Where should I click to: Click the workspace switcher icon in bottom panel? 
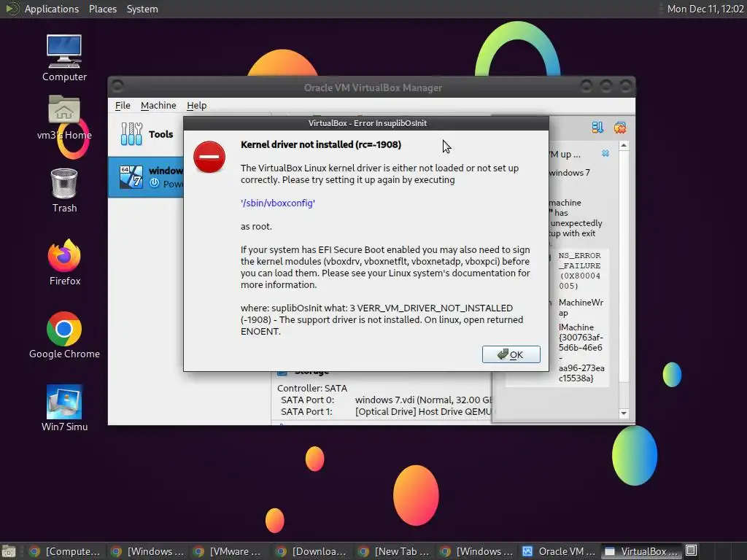[x=692, y=551]
